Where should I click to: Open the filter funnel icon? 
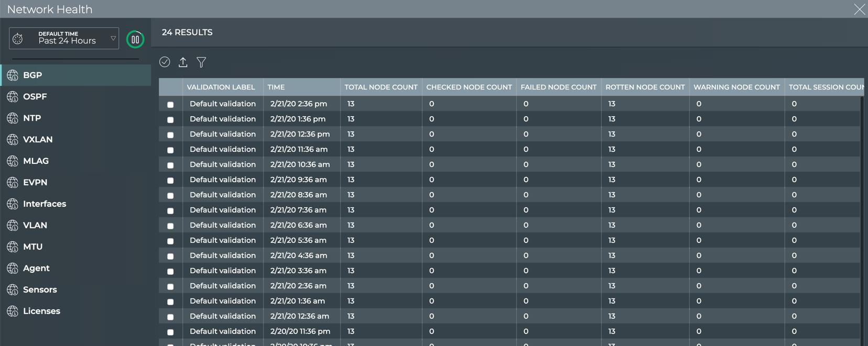[201, 62]
